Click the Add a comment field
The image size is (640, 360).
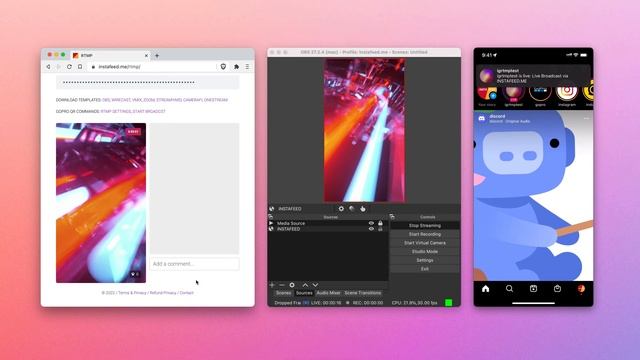point(194,264)
